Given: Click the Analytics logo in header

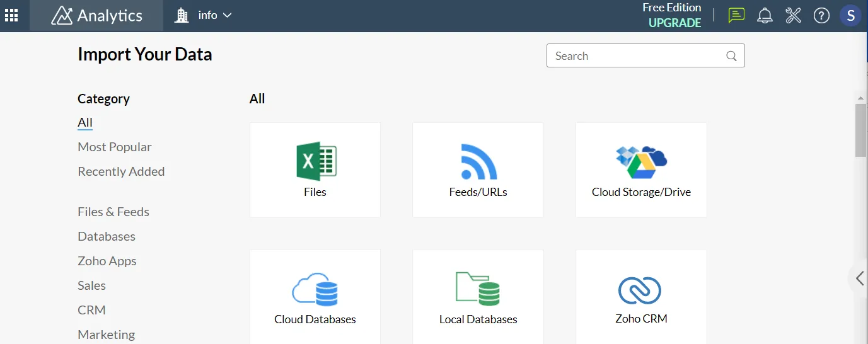Looking at the screenshot, I should click(96, 16).
